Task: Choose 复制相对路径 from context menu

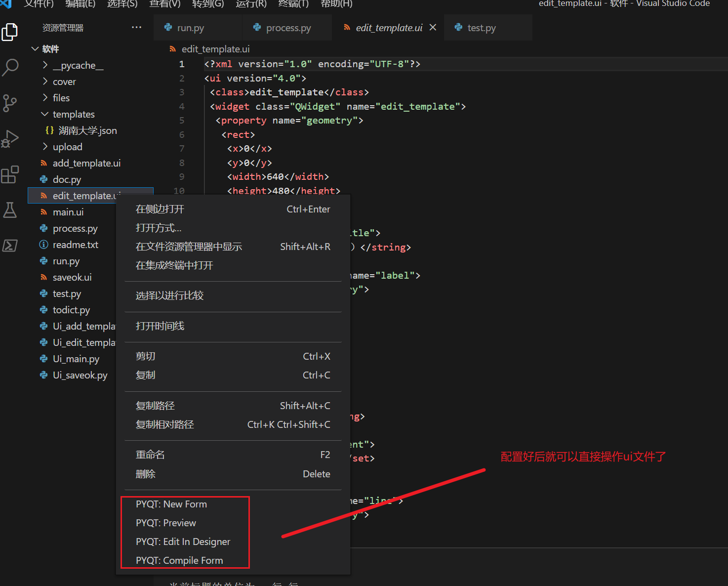Action: point(233,424)
